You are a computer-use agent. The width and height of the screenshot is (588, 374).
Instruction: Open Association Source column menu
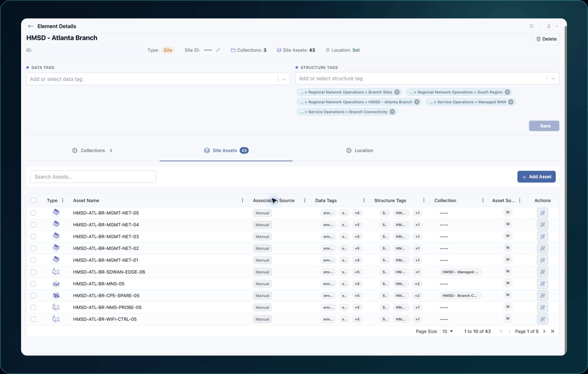tap(305, 200)
